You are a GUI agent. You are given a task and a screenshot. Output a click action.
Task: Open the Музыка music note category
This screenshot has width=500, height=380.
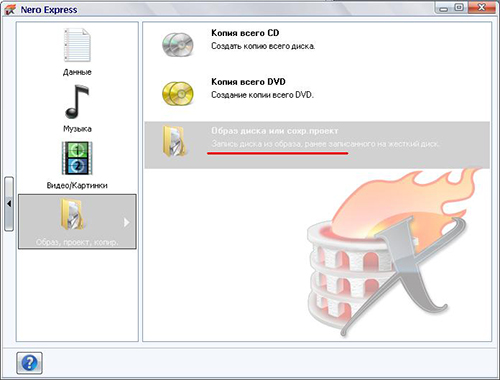[x=77, y=102]
